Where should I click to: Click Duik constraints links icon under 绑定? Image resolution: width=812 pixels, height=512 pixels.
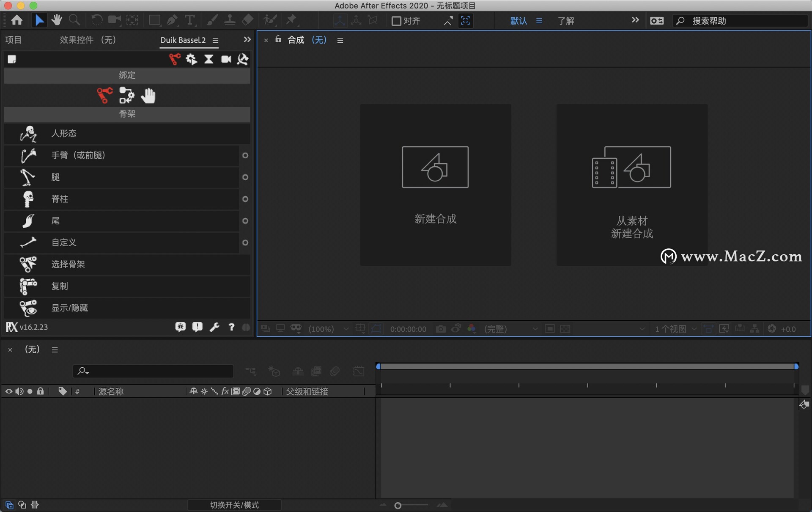pos(126,96)
